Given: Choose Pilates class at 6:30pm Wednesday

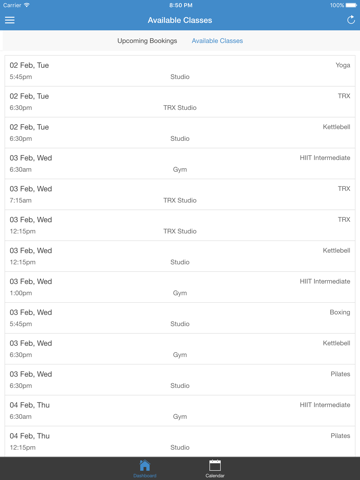Looking at the screenshot, I should 180,380.
